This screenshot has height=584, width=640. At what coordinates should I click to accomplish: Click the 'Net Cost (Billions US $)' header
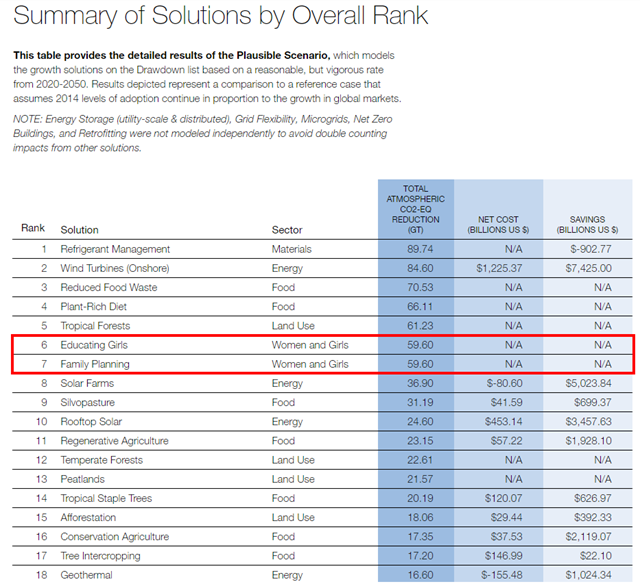pyautogui.click(x=498, y=225)
